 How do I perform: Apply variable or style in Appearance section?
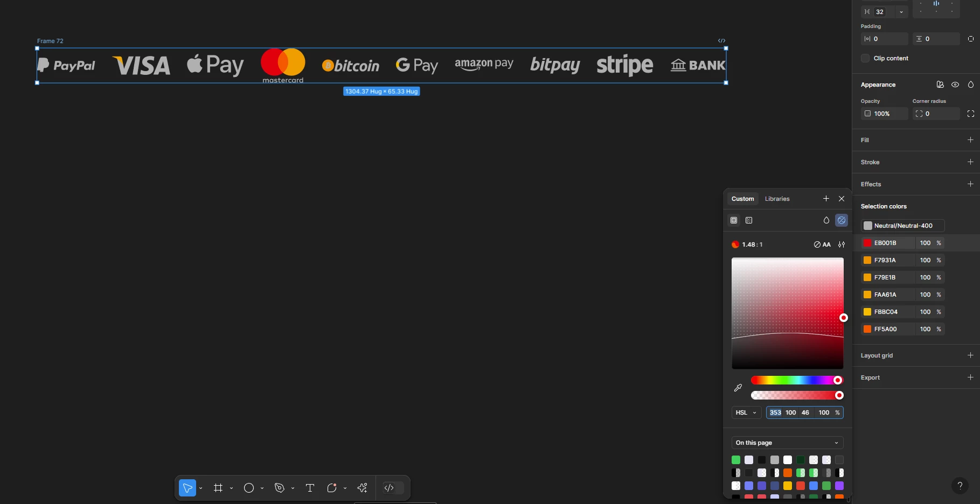940,85
